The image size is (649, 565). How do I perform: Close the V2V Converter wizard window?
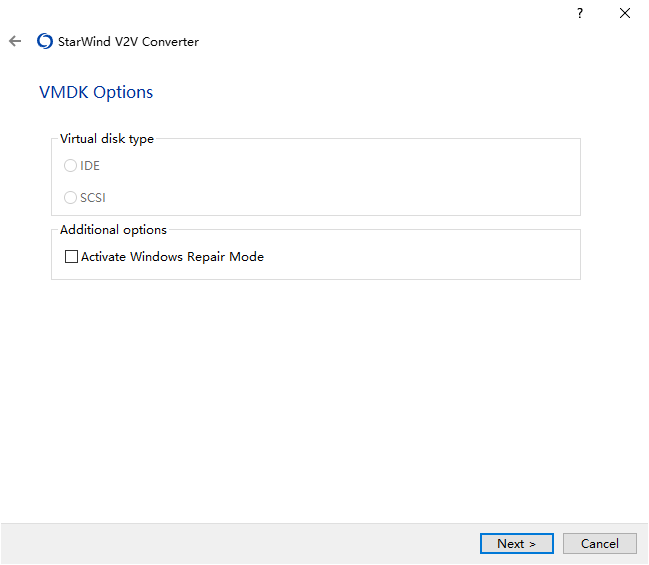pyautogui.click(x=625, y=13)
